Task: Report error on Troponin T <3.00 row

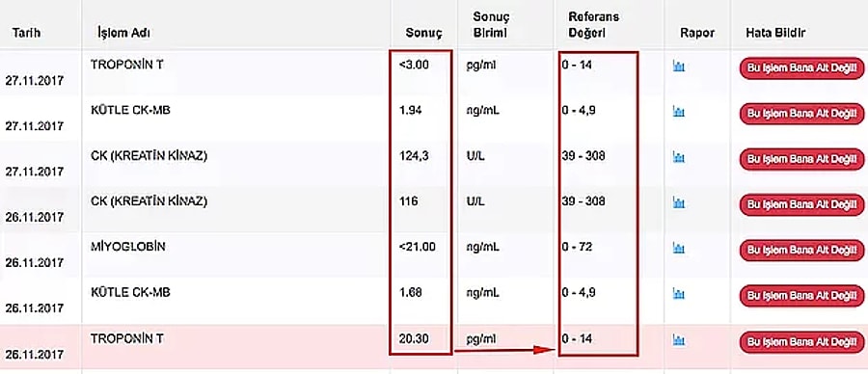Action: coord(801,68)
